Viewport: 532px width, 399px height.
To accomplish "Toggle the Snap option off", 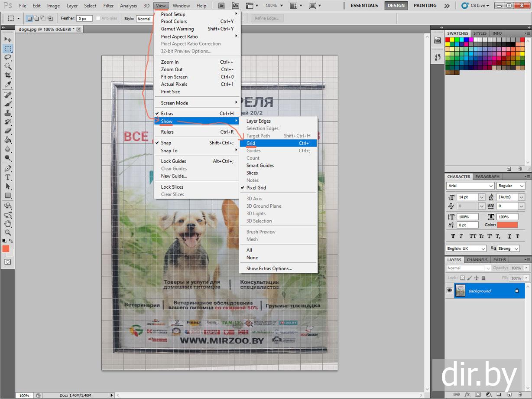I will click(x=166, y=143).
